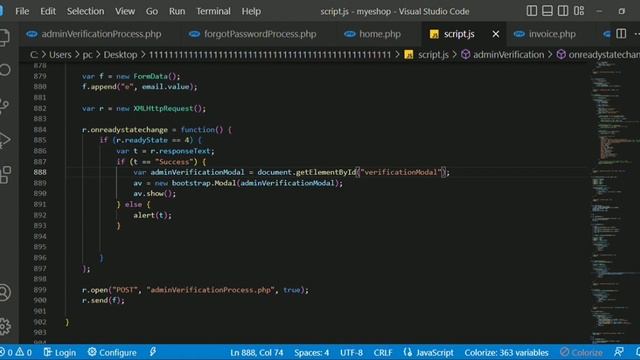Open the Edit menu
This screenshot has height=360, width=640.
[48, 11]
